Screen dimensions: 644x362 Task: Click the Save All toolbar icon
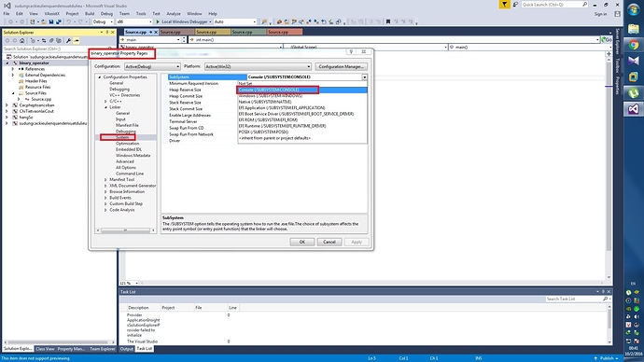coord(58,21)
